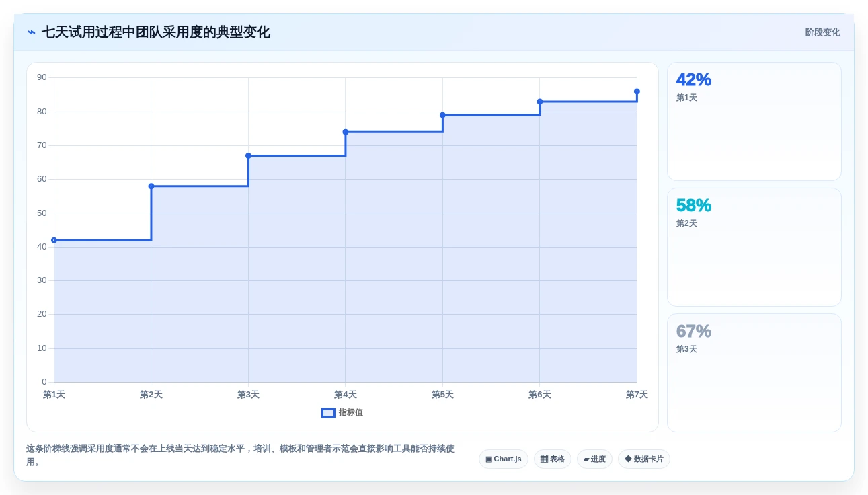Click the data point at 第1天

pos(54,240)
